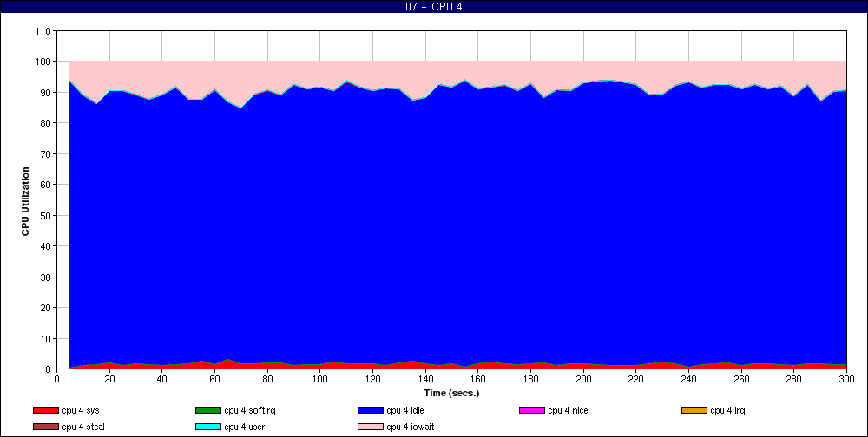868x437 pixels.
Task: Click the cyan cpu 4 user legend swatch
Action: (x=207, y=427)
